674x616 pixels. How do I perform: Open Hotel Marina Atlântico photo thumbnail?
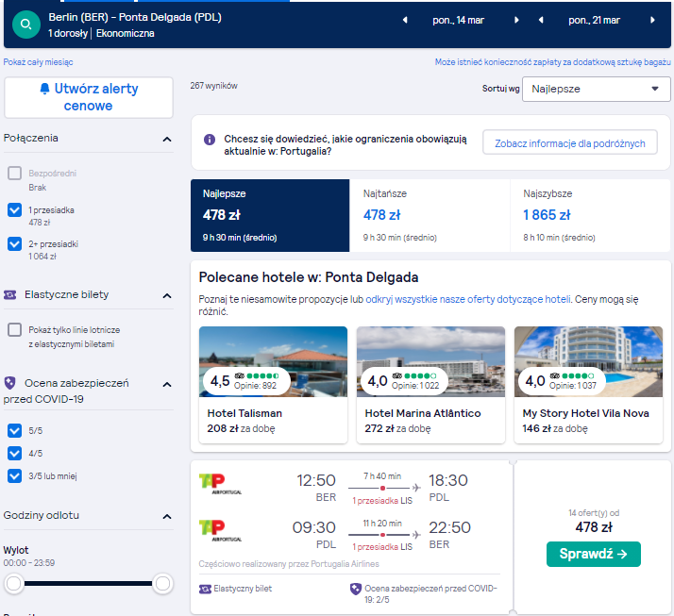click(430, 361)
